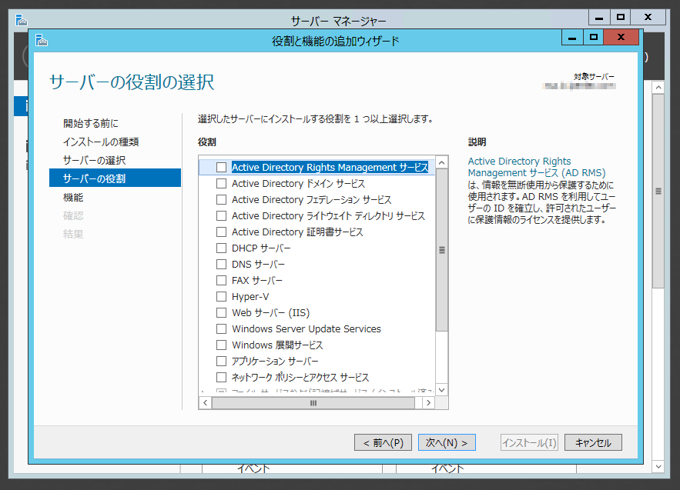Screen dimensions: 680x490
Task: Select Hyper-V role text row
Action: [250, 297]
